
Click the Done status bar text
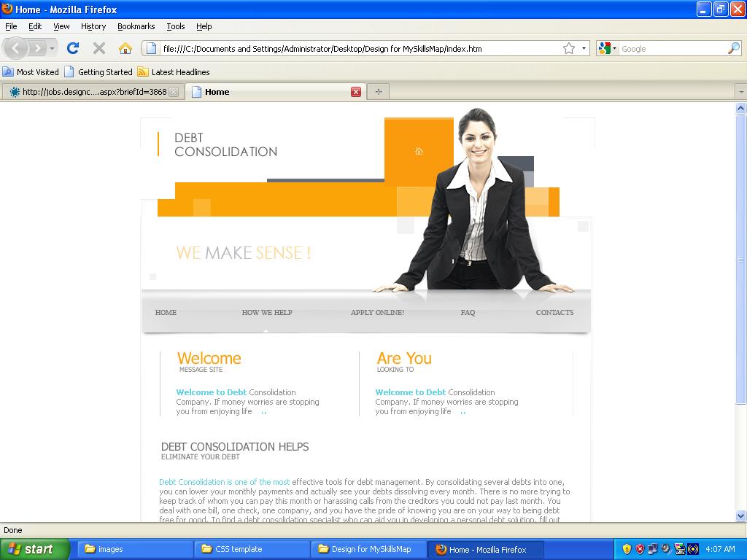(13, 530)
